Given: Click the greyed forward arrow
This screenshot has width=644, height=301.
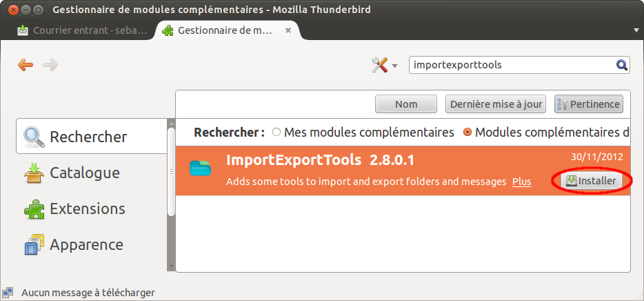Looking at the screenshot, I should tap(50, 65).
